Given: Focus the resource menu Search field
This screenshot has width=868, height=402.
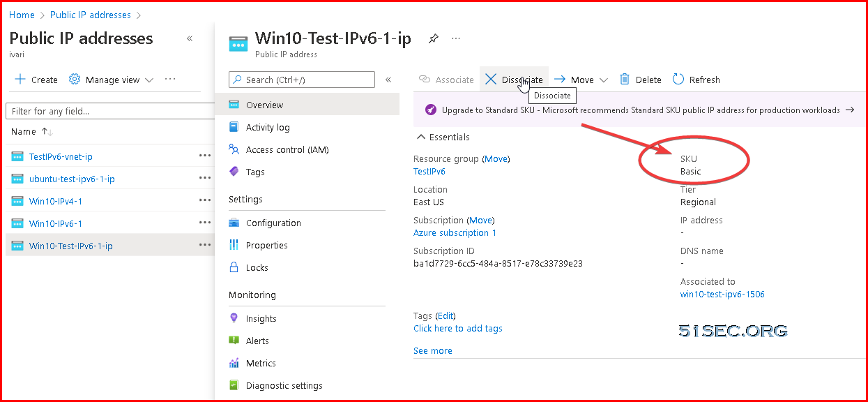Looking at the screenshot, I should click(x=302, y=80).
